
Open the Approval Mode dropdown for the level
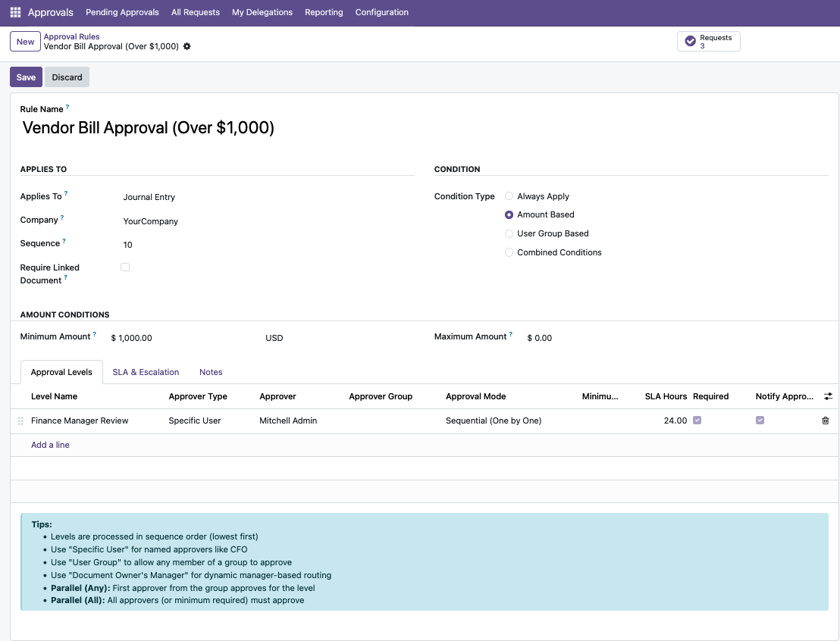pyautogui.click(x=494, y=421)
